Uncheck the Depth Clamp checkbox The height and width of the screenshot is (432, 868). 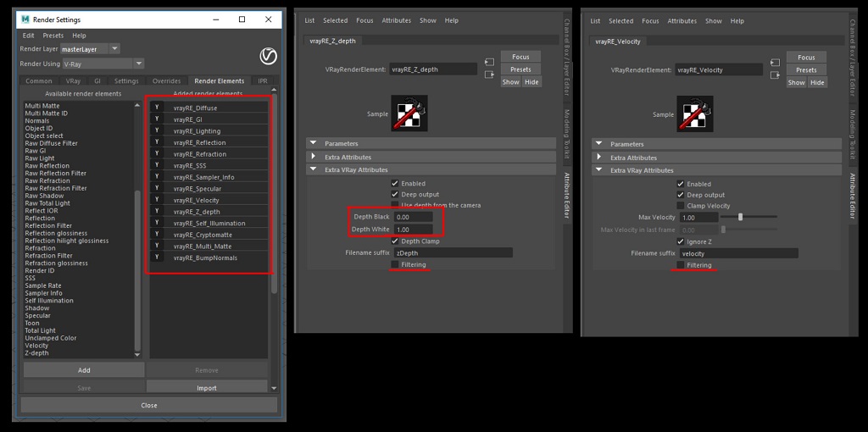pos(395,241)
